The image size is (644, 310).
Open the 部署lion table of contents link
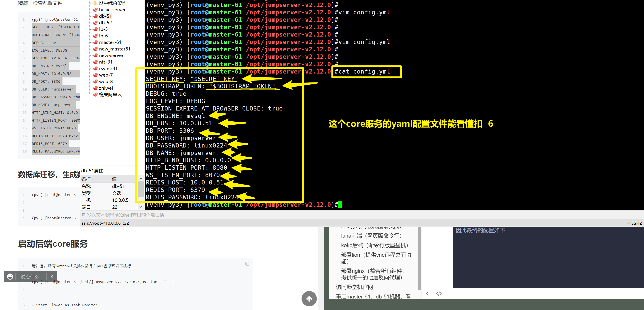click(376, 258)
